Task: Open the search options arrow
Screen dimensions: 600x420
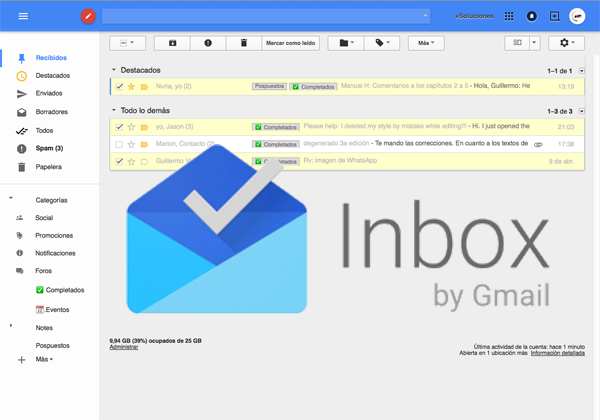Action: tap(425, 16)
